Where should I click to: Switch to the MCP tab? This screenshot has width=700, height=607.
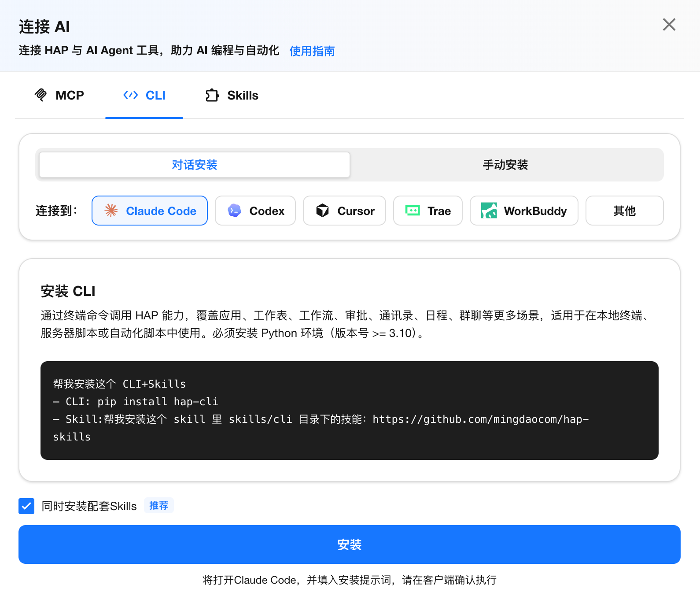pos(59,95)
